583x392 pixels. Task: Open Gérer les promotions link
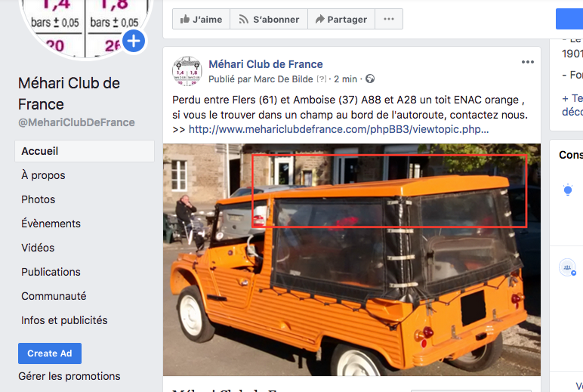69,376
